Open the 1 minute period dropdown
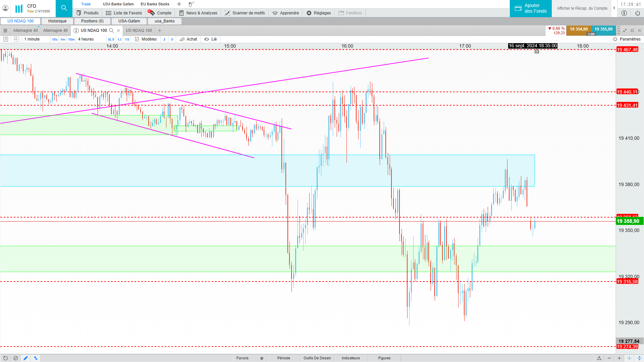This screenshot has width=644, height=362. [x=32, y=39]
